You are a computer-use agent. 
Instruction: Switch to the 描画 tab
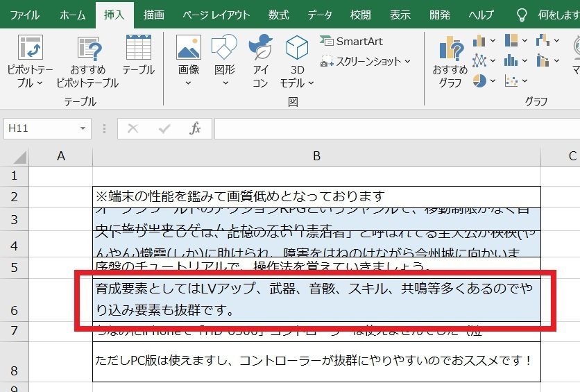tap(154, 15)
